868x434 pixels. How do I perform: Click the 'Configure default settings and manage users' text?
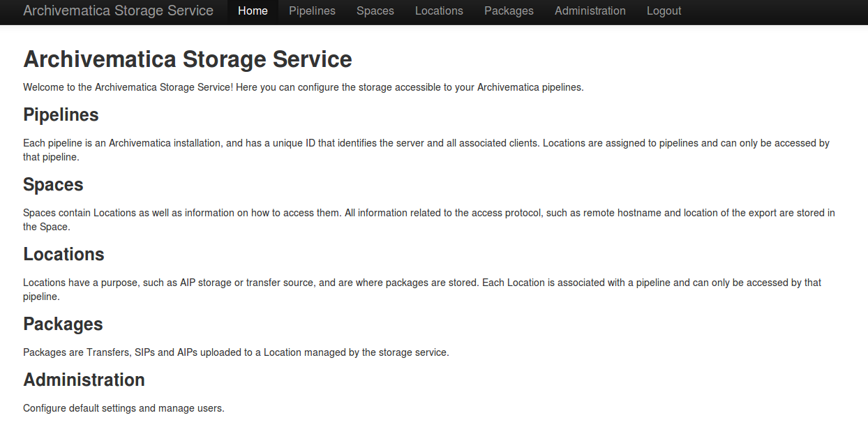(x=124, y=408)
